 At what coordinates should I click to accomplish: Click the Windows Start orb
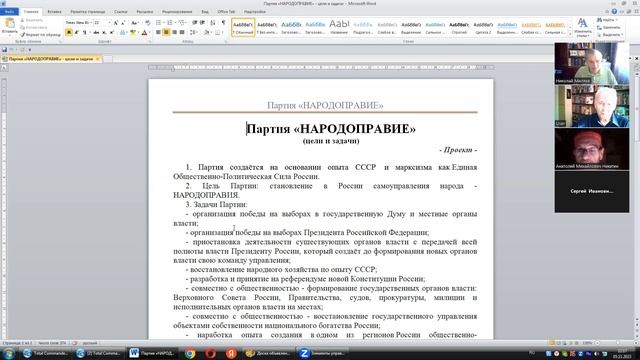pyautogui.click(x=9, y=353)
